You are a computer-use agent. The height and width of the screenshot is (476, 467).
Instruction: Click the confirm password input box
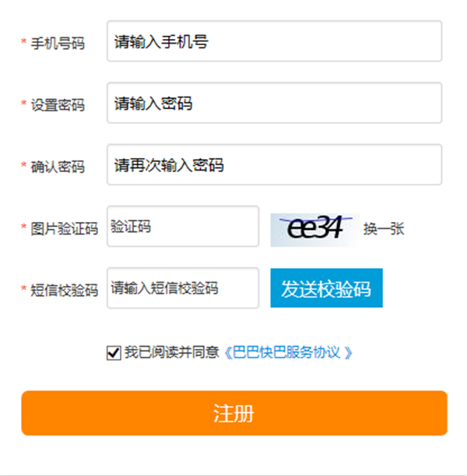coord(274,164)
